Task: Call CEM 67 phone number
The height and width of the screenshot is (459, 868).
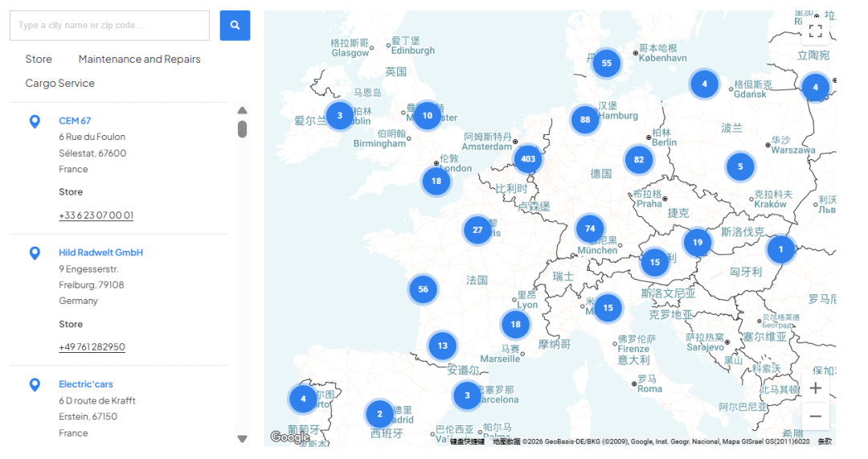Action: tap(96, 215)
